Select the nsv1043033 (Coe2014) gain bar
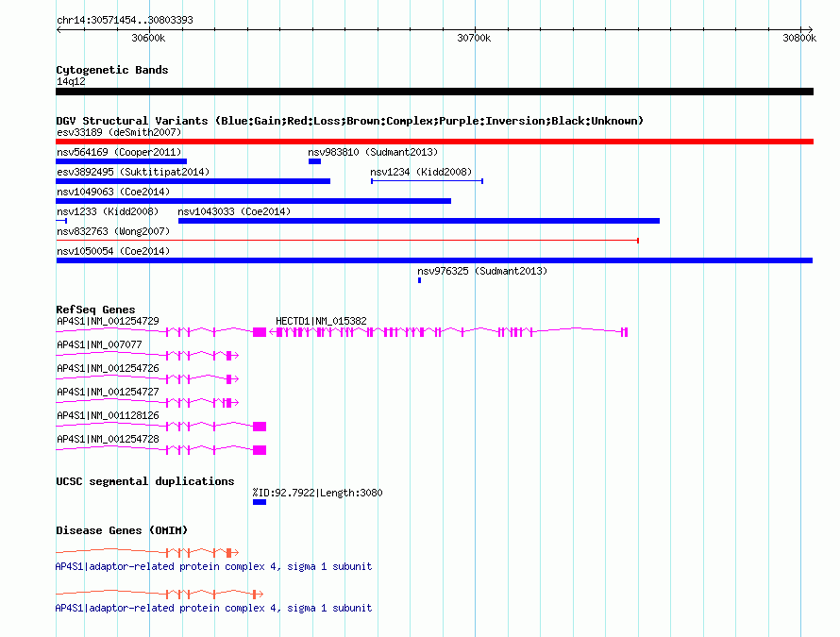Screen dimensions: 840x637 (x=419, y=221)
